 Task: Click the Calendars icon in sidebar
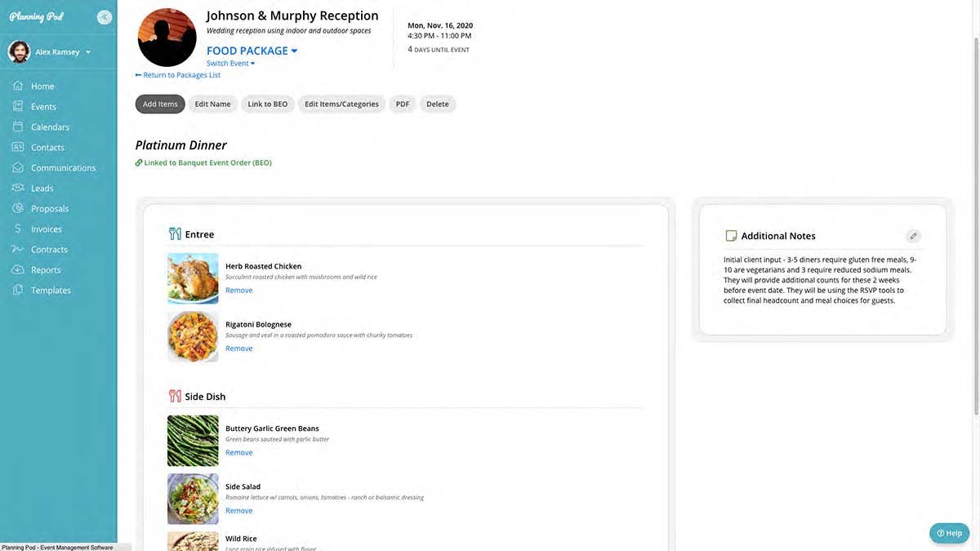18,127
